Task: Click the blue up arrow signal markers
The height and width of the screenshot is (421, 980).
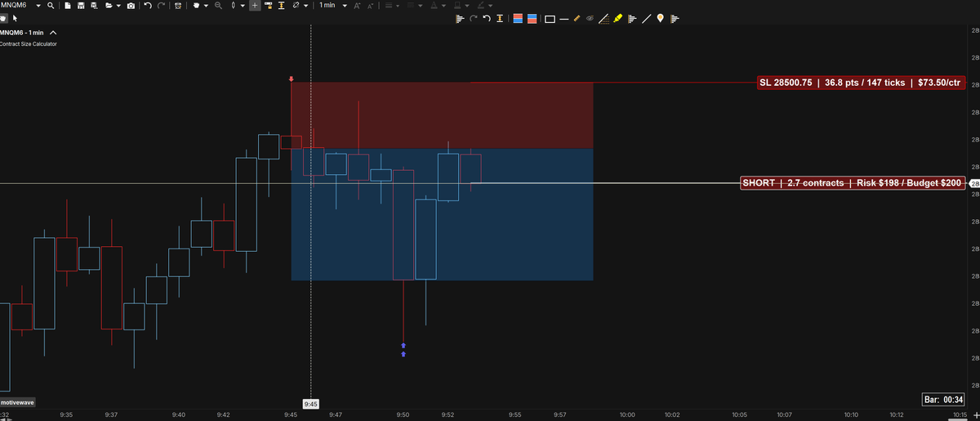Action: [403, 350]
